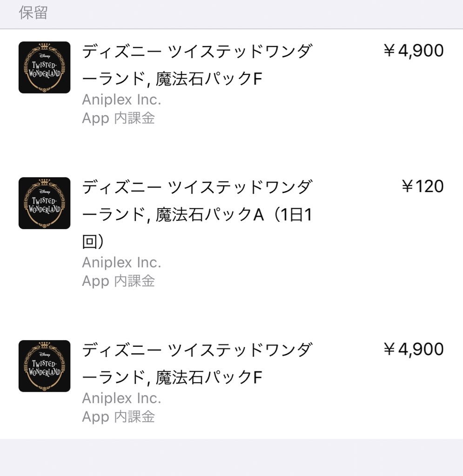Select the App 内課金 label of the ¥120 item

pos(118,281)
